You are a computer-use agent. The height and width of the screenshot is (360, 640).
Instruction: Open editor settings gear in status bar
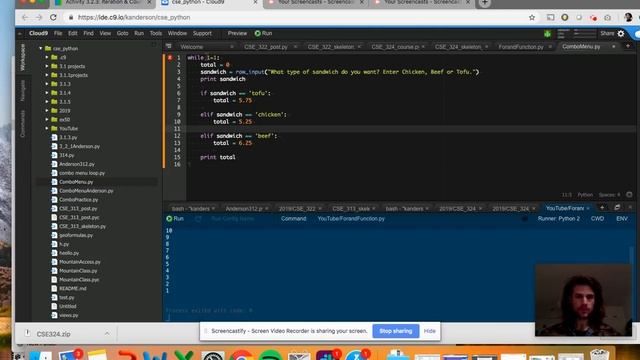(x=629, y=195)
